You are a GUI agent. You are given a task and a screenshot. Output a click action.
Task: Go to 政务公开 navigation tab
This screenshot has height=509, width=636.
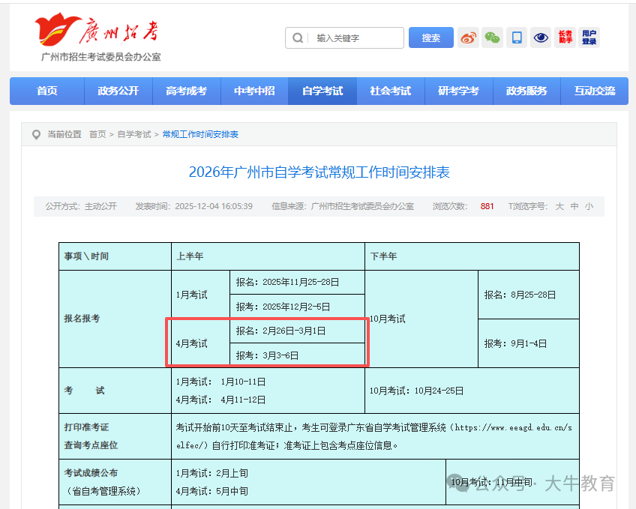pos(118,91)
